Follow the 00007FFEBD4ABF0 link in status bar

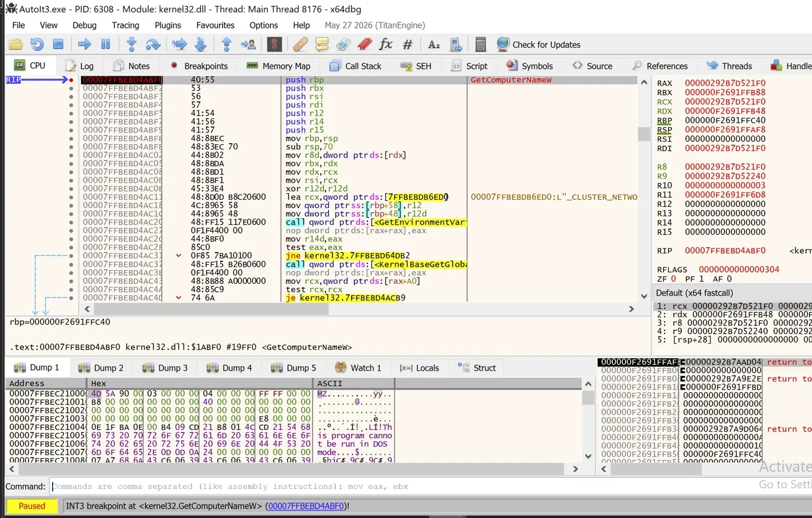click(x=306, y=506)
